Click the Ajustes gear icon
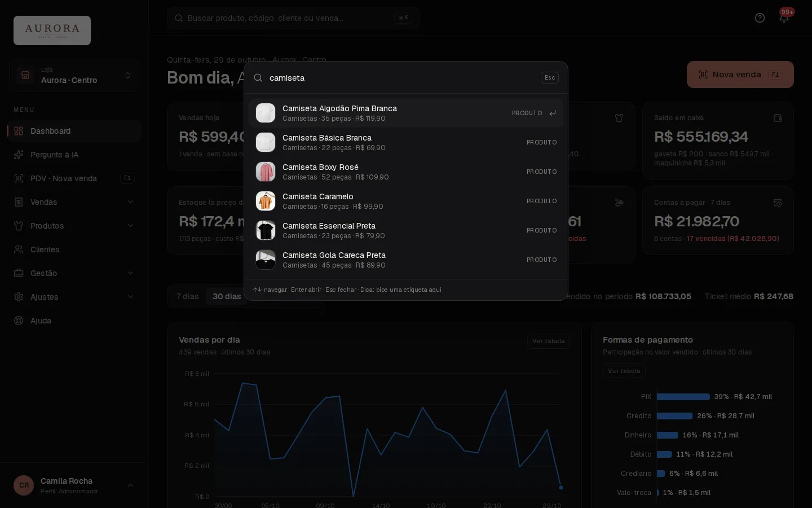The width and height of the screenshot is (812, 508). pos(19,297)
